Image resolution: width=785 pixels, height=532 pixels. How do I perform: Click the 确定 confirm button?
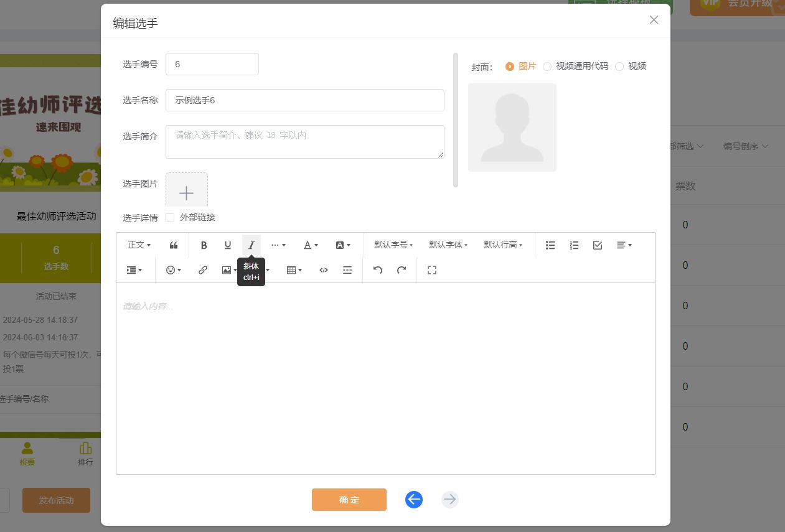pyautogui.click(x=349, y=500)
